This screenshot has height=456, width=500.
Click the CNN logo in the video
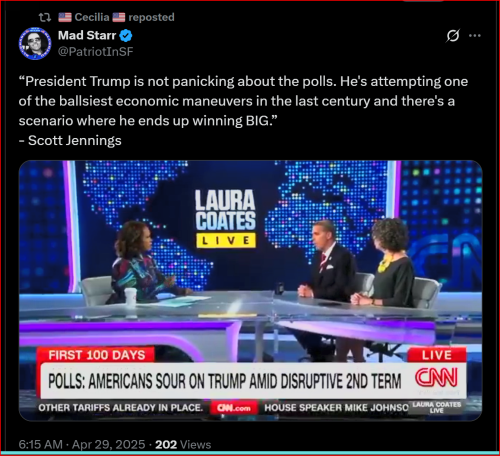pyautogui.click(x=436, y=377)
